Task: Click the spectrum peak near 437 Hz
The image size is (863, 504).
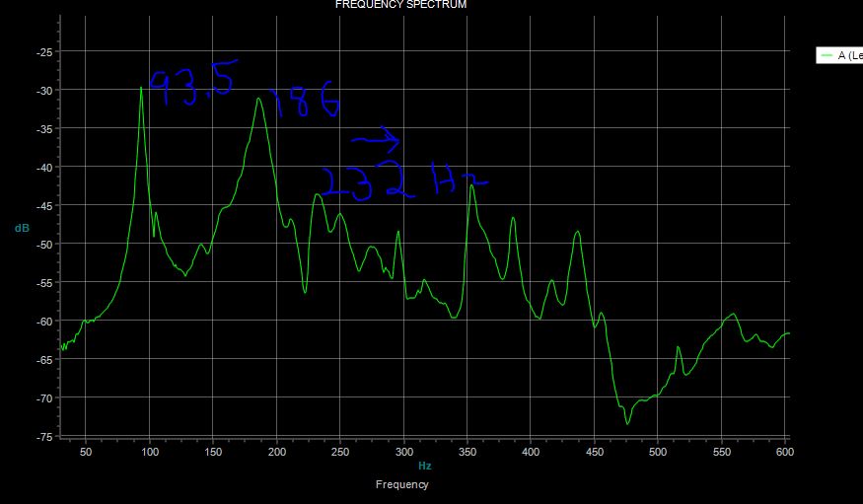Action: pos(578,232)
